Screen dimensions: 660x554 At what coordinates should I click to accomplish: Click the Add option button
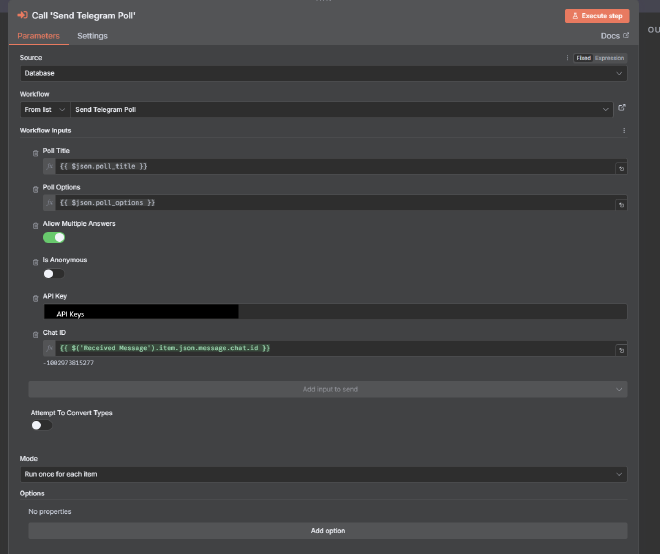[327, 531]
